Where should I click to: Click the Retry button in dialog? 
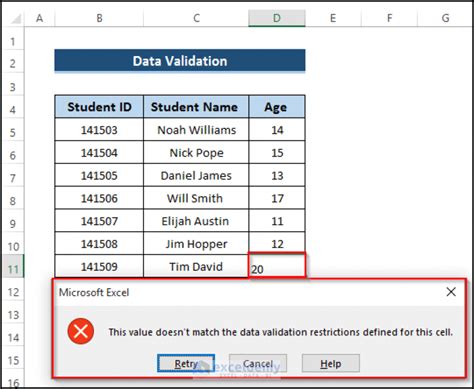(186, 363)
